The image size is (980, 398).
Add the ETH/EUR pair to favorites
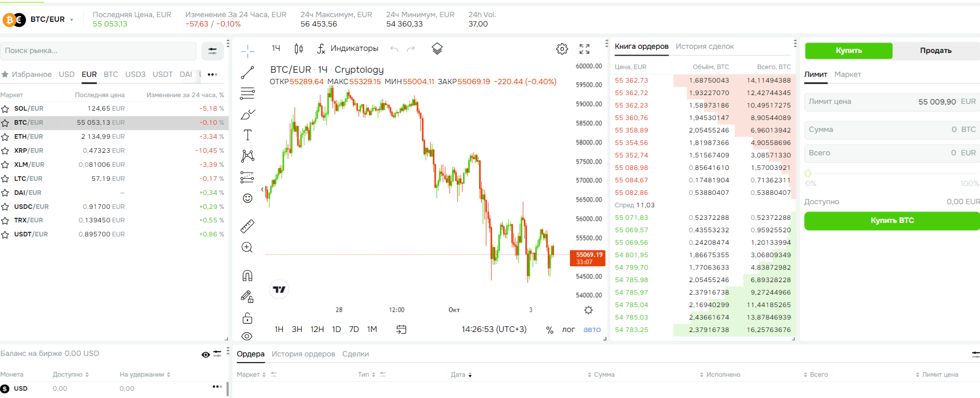click(x=5, y=137)
